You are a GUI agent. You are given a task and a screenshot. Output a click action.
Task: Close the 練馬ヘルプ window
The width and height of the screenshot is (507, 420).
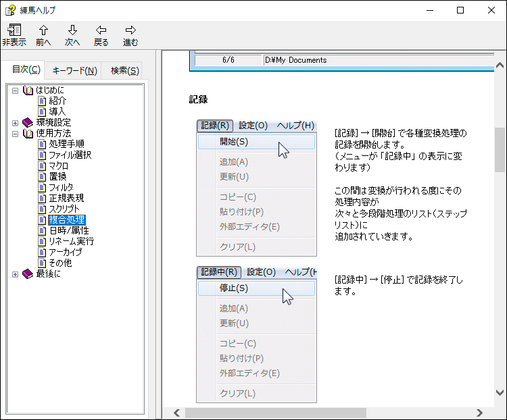(491, 10)
